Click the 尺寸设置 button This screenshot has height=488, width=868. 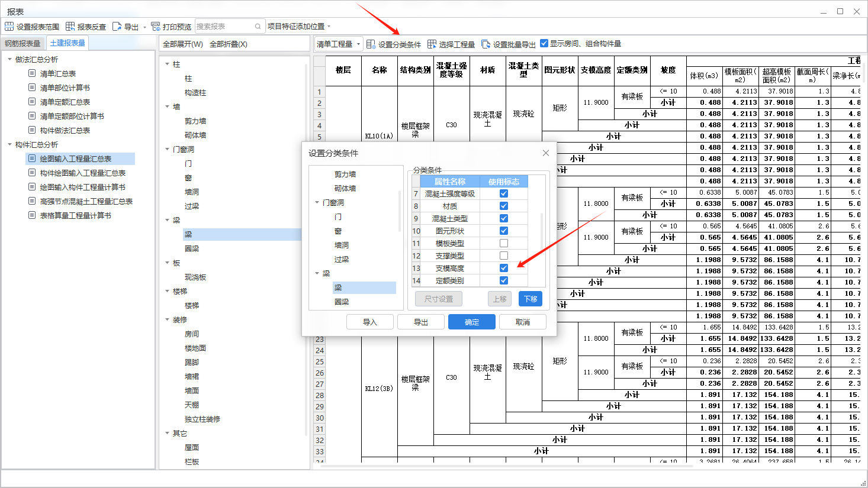[x=439, y=299]
